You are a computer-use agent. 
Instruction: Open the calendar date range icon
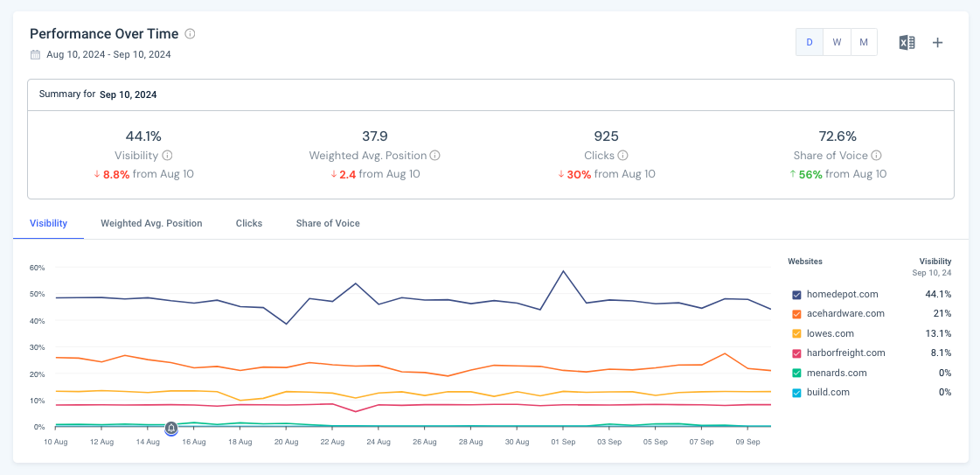[x=36, y=54]
